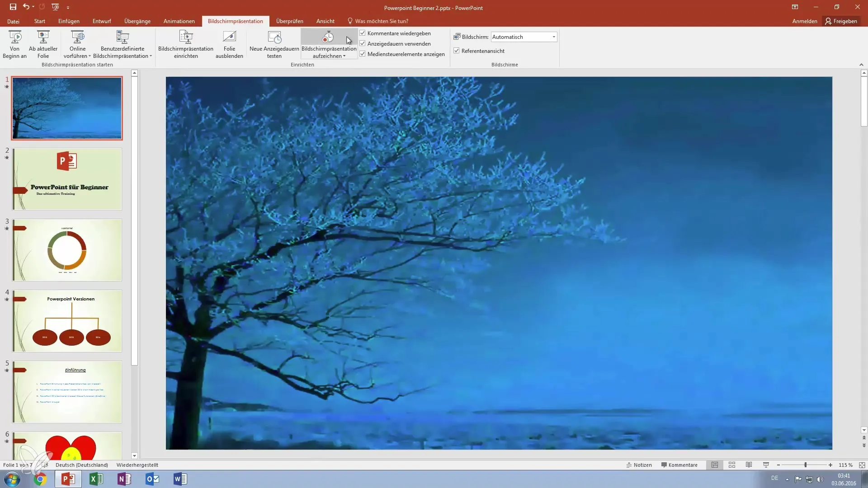Viewport: 868px width, 488px height.
Task: Click Anmelden to sign in
Action: [805, 21]
